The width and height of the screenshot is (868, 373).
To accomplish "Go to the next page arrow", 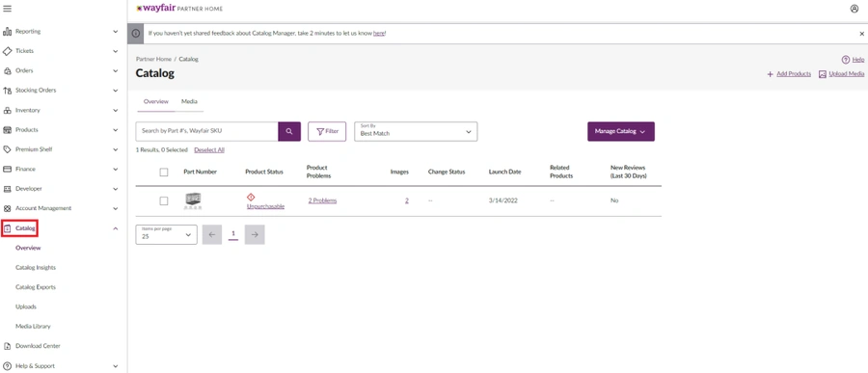I will tap(255, 234).
